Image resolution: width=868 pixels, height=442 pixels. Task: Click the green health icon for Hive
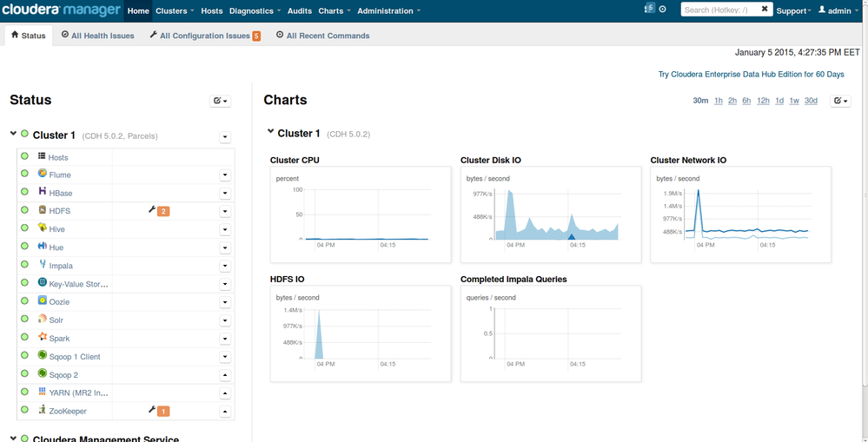pyautogui.click(x=24, y=228)
